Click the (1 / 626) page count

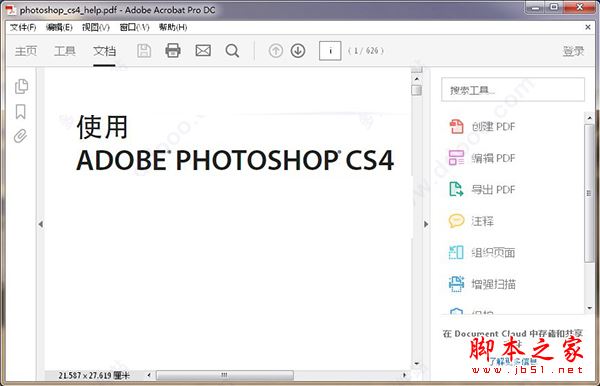366,50
